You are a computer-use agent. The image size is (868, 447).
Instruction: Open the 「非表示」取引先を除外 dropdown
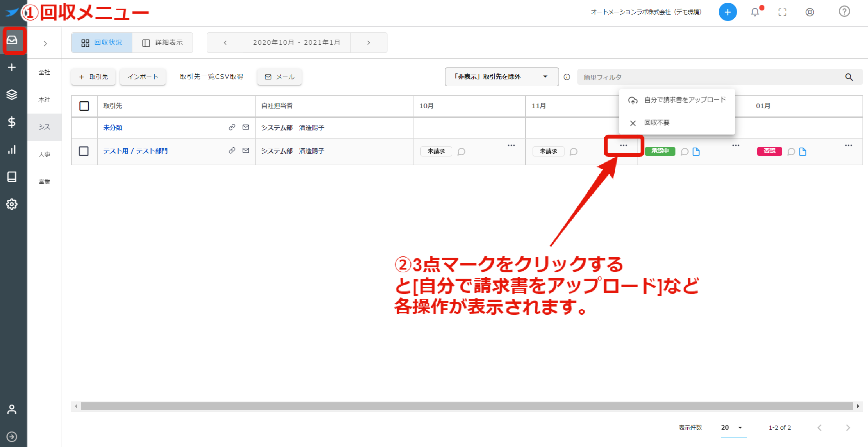coord(502,77)
